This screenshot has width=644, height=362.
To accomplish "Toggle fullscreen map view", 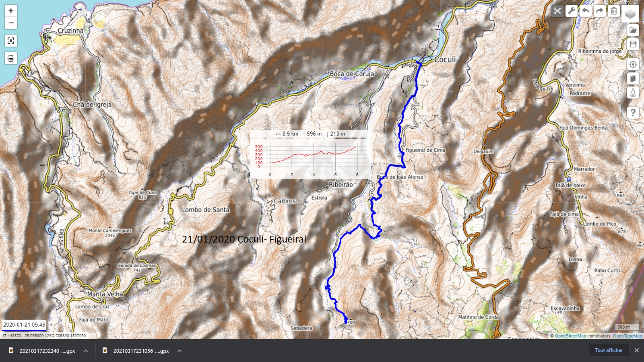I will pyautogui.click(x=11, y=41).
